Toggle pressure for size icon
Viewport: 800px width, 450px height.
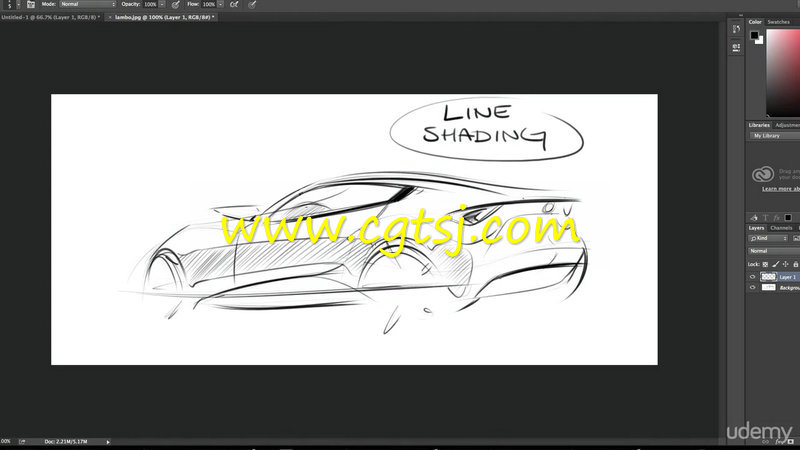tap(252, 5)
